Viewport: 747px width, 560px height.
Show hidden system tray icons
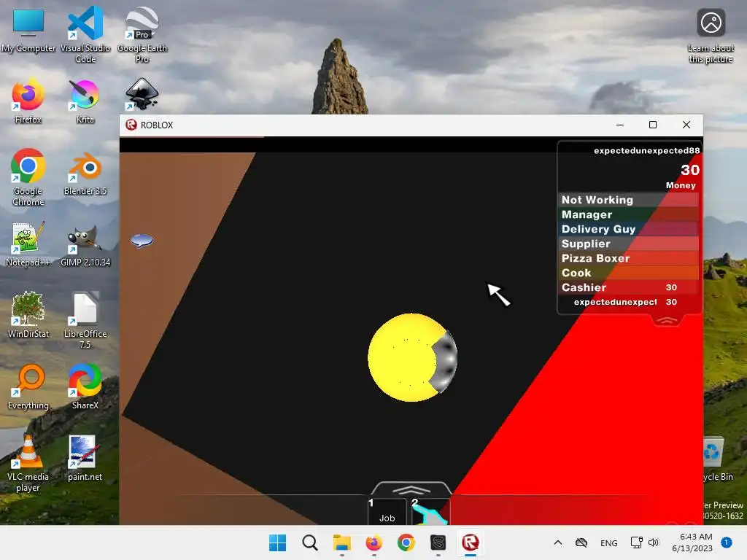point(558,542)
